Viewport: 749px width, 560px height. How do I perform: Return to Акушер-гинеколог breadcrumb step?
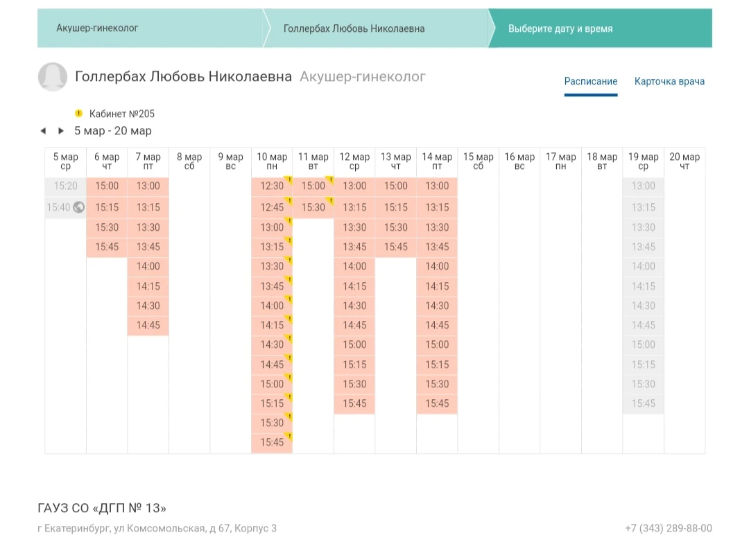[150, 28]
